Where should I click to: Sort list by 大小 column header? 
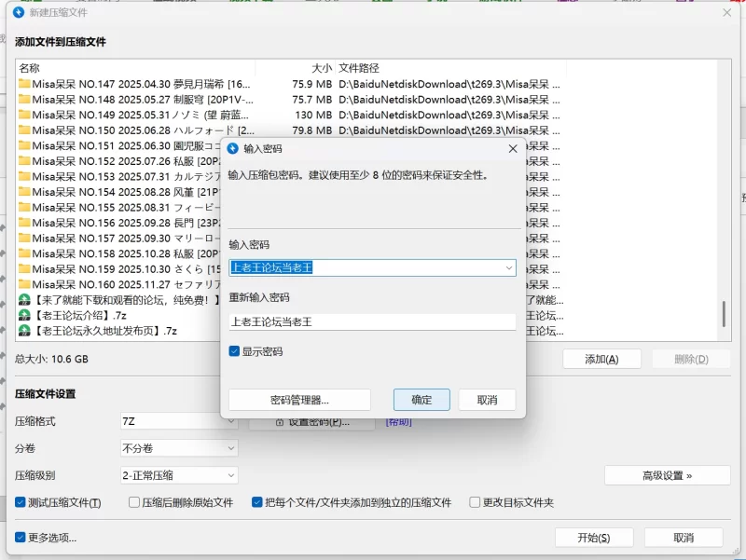coord(321,68)
